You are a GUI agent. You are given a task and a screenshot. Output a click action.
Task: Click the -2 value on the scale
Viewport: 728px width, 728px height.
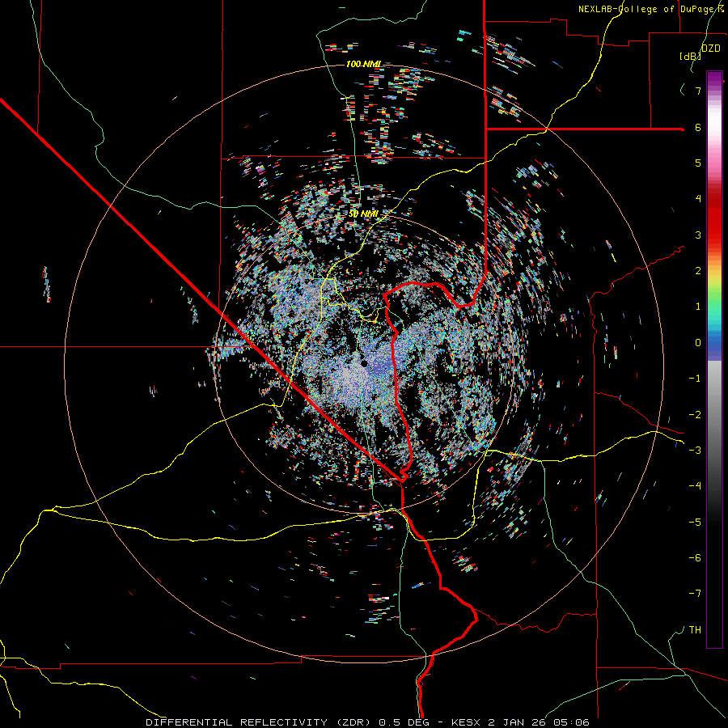click(x=695, y=414)
